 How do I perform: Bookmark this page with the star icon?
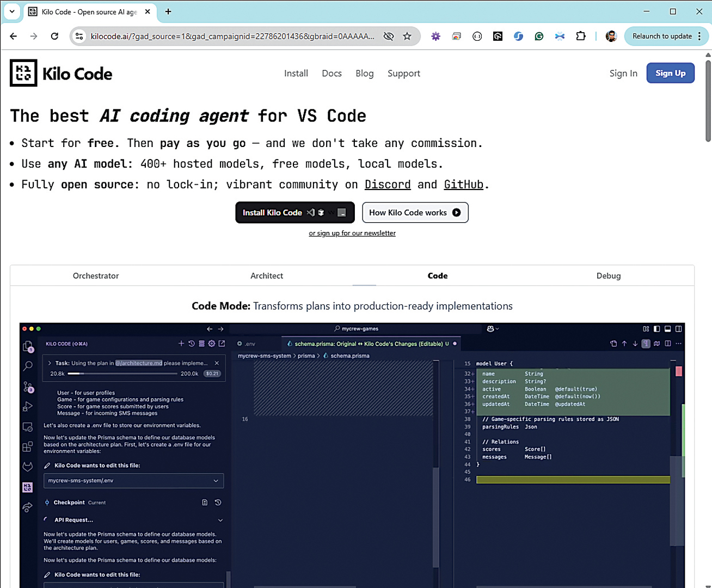[407, 36]
